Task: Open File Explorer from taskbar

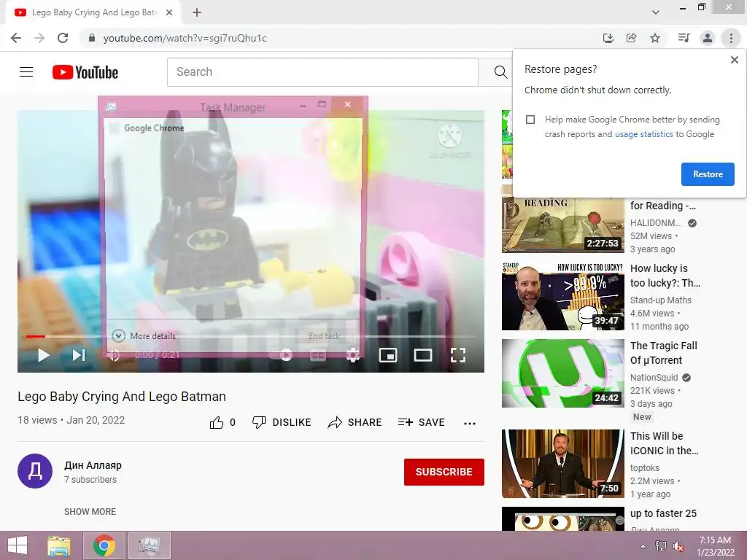Action: point(59,545)
